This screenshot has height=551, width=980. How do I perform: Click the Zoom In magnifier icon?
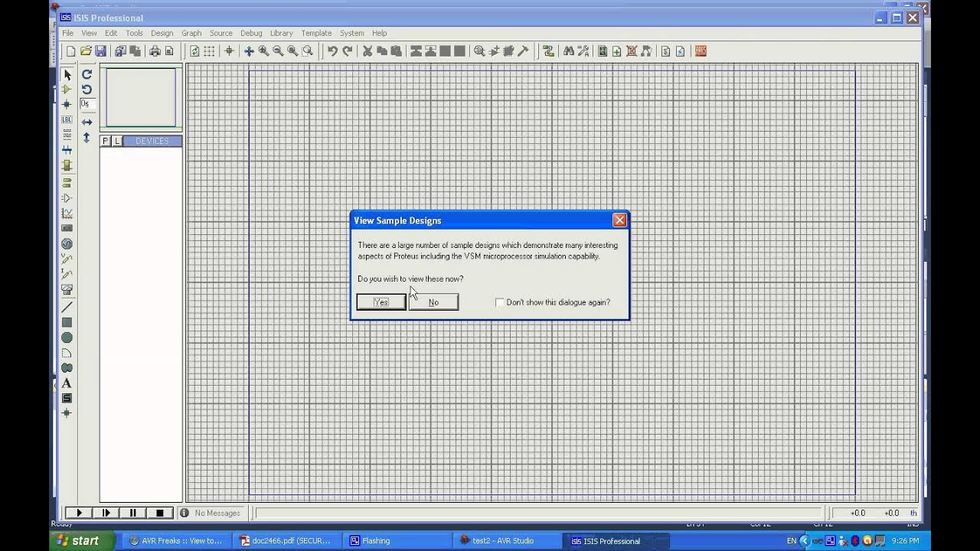point(263,51)
